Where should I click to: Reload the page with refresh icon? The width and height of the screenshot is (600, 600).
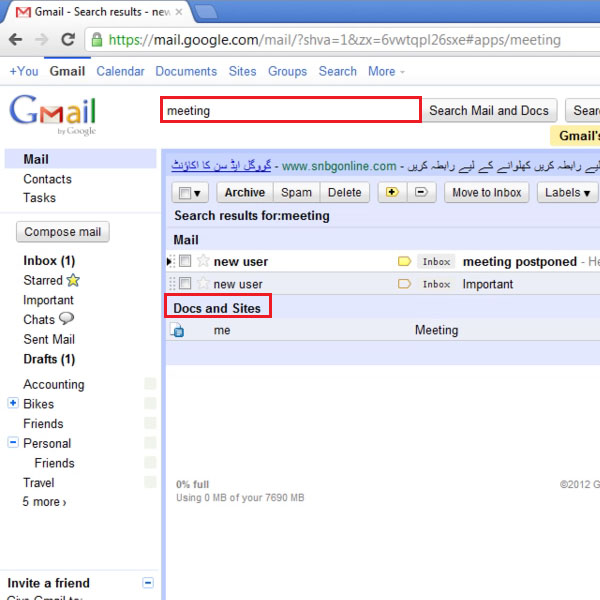click(x=68, y=39)
